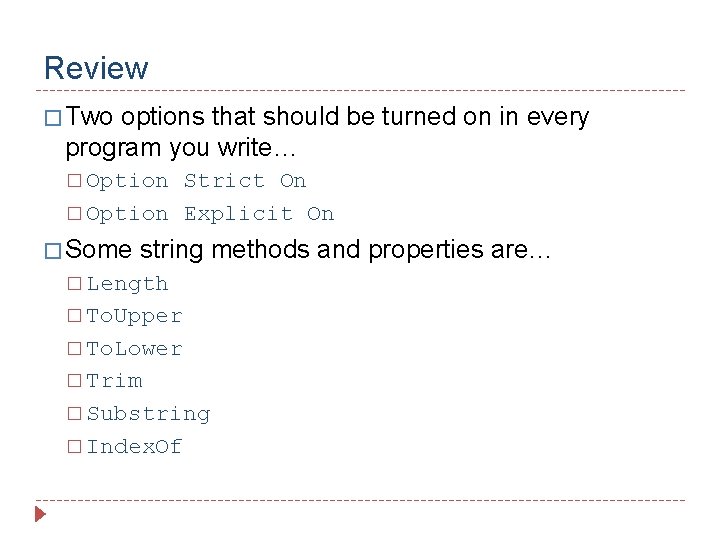Click the square bullet beside Option Explicit On
The height and width of the screenshot is (540, 720).
[x=74, y=214]
